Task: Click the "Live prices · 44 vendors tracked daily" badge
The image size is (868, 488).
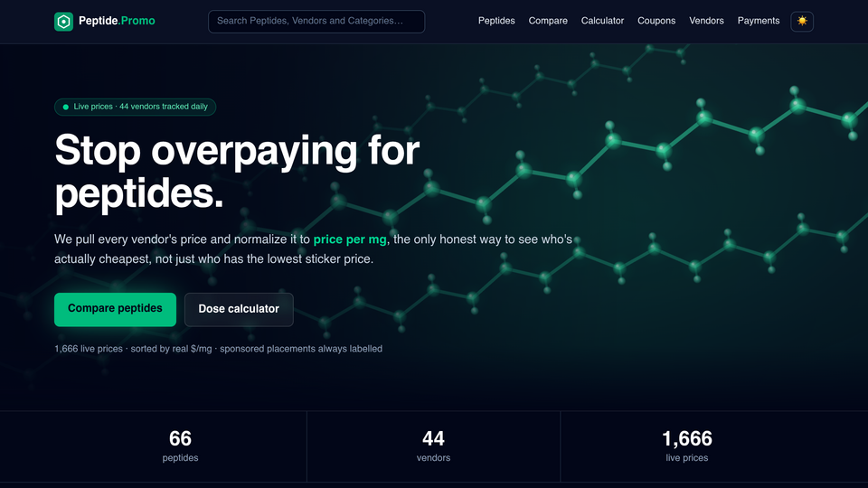Action: point(135,107)
